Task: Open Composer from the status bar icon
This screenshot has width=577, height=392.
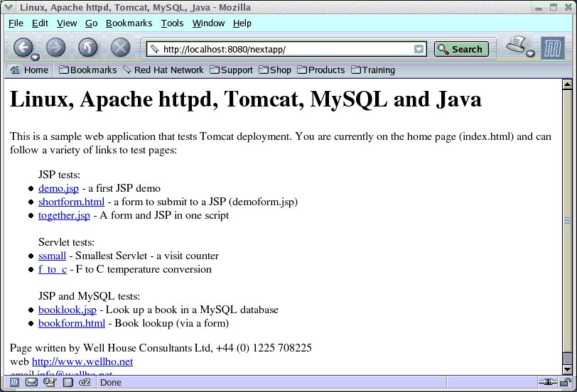Action: tap(49, 383)
